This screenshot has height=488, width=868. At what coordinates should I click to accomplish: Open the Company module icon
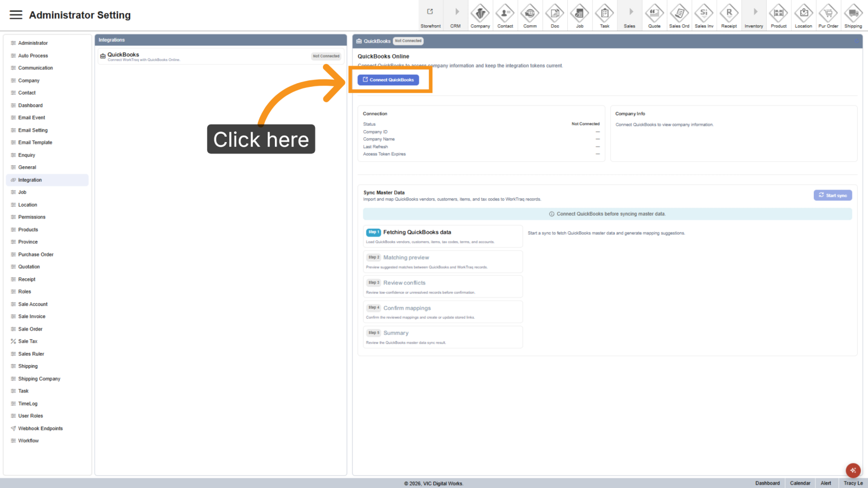[480, 15]
